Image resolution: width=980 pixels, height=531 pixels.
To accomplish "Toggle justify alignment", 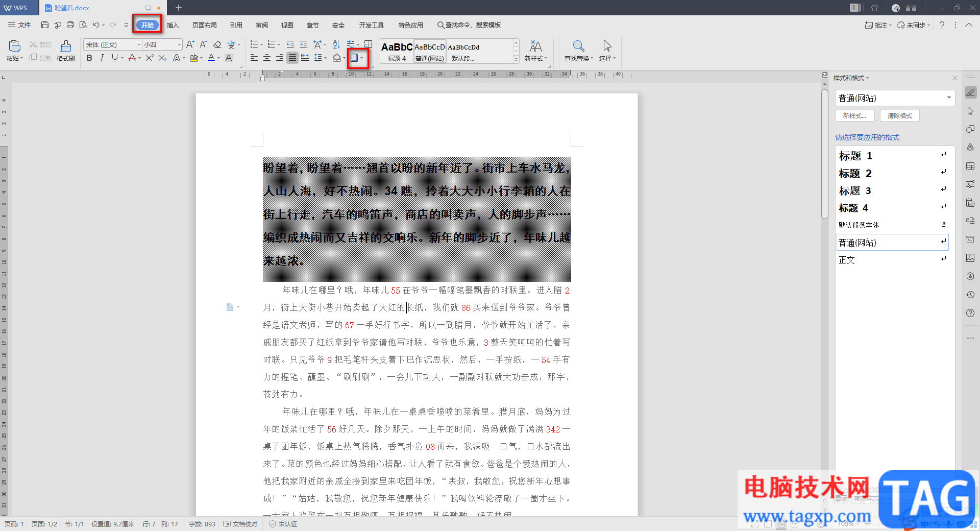I will 292,58.
